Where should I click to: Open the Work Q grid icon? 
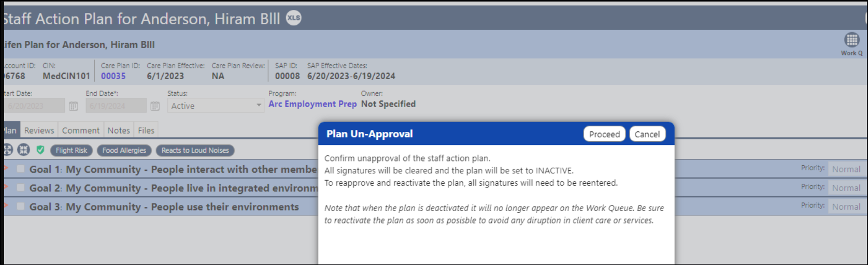click(x=851, y=40)
